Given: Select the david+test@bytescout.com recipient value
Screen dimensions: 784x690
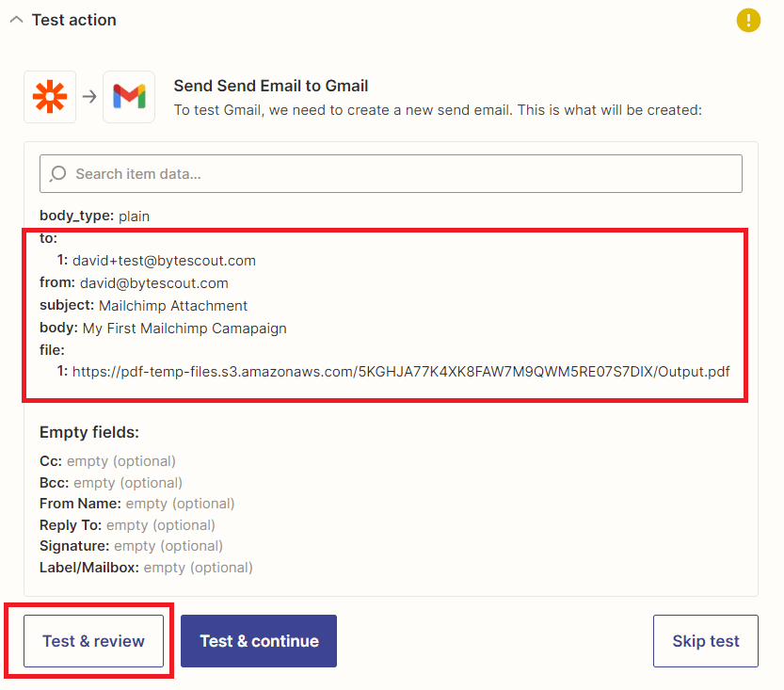Looking at the screenshot, I should point(164,260).
